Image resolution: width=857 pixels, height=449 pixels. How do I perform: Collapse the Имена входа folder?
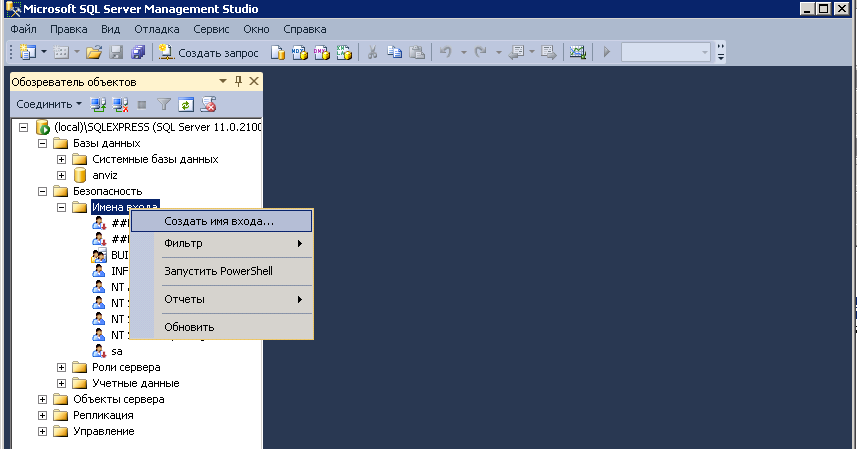[62, 208]
